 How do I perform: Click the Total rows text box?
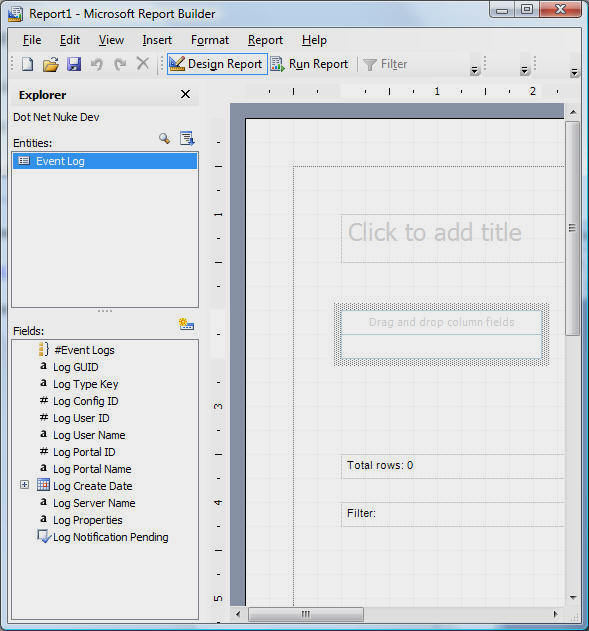[x=453, y=466]
